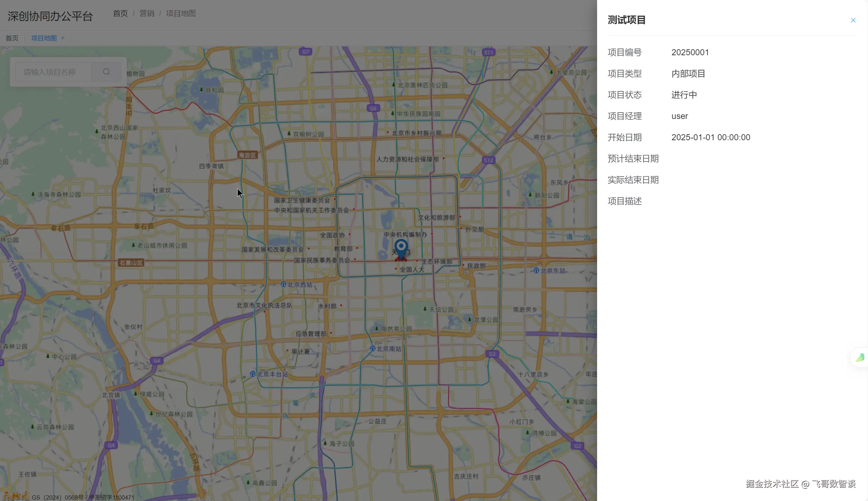The width and height of the screenshot is (868, 501).
Task: Click the 北京南站 railway station icon
Action: click(x=373, y=349)
